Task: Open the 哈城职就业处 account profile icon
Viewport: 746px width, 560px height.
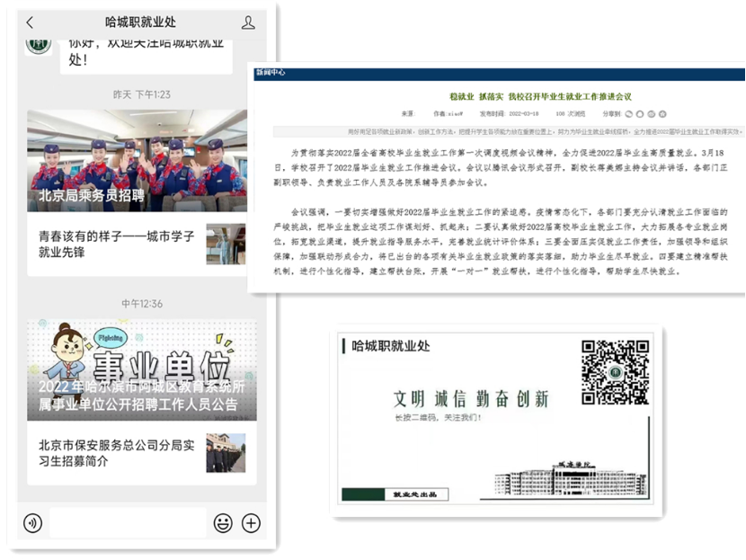Action: 248,22
